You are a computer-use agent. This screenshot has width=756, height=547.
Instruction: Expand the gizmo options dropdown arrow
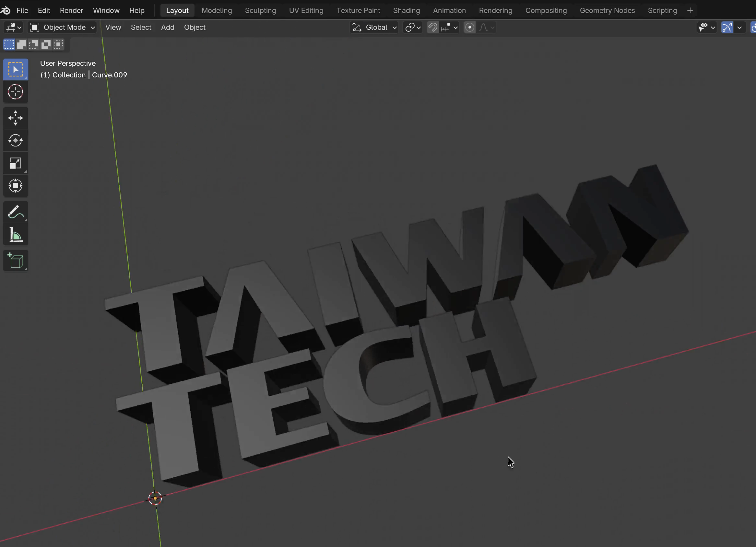[739, 27]
